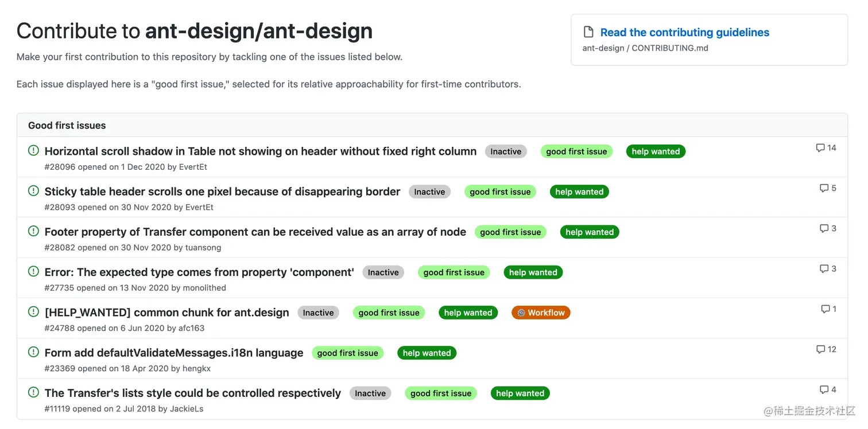This screenshot has width=868, height=429.
Task: Click the comment icon on Footer property issue
Action: click(x=824, y=228)
